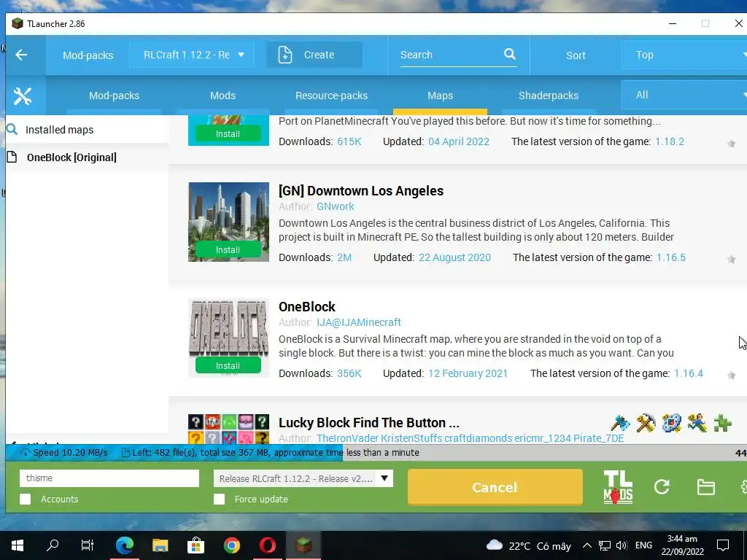Open the Lucky Block map thumbnail

pyautogui.click(x=228, y=429)
